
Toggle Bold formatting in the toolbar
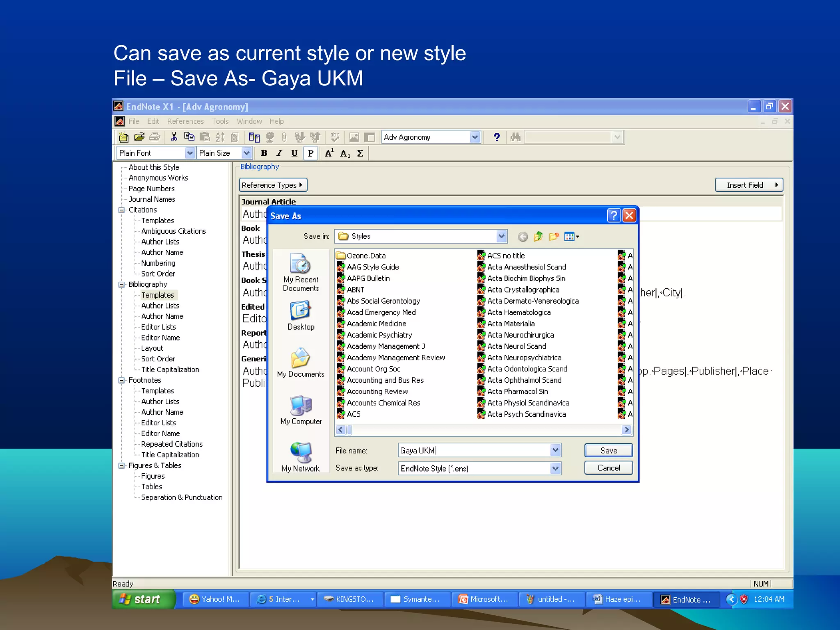[264, 153]
